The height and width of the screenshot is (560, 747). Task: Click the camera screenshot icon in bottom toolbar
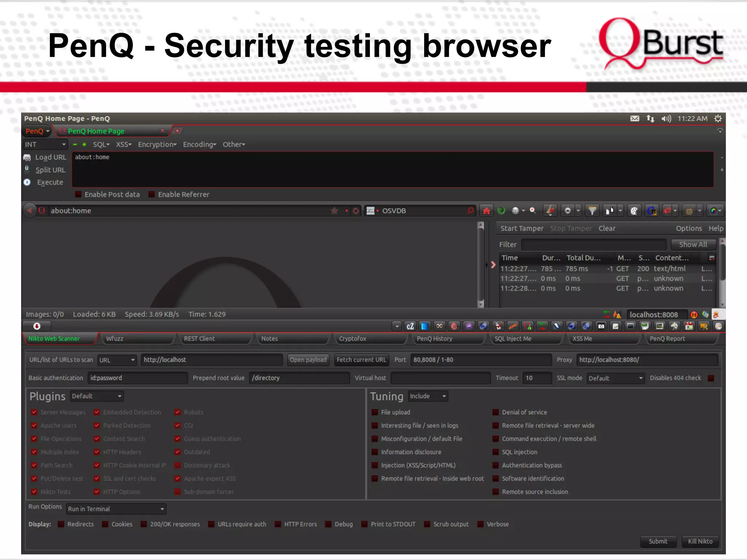tap(601, 326)
